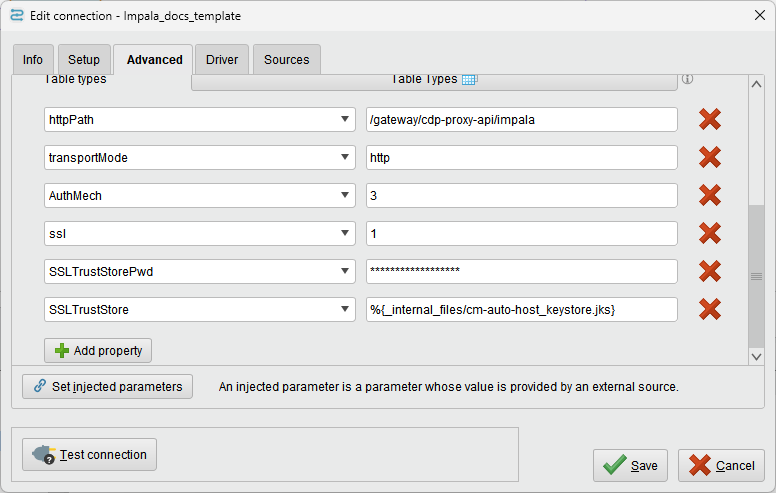Expand the SSLTrustStore property name dropdown
776x493 pixels.
(x=343, y=310)
